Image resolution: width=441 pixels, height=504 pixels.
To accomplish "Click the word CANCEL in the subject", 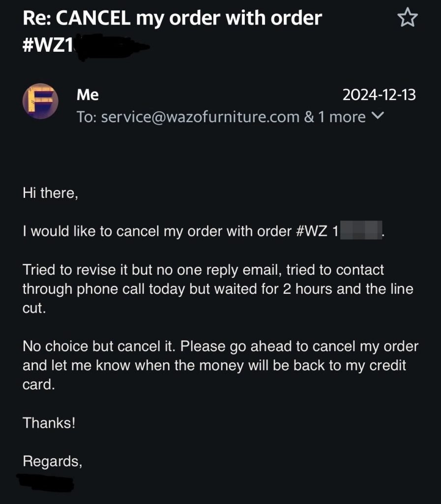I will [94, 18].
